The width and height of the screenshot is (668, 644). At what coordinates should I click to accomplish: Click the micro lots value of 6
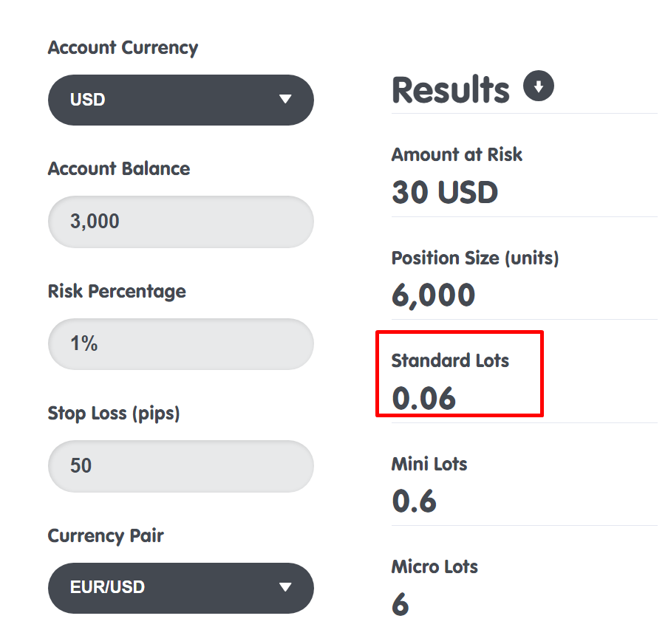[400, 605]
